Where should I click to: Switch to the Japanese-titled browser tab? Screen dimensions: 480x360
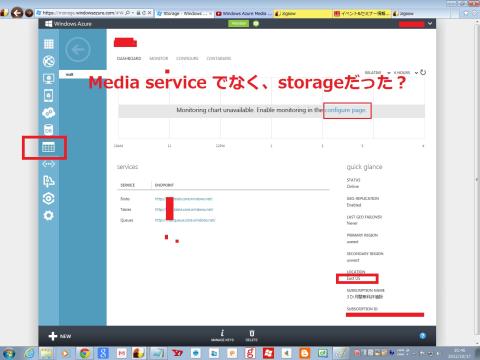(x=362, y=13)
